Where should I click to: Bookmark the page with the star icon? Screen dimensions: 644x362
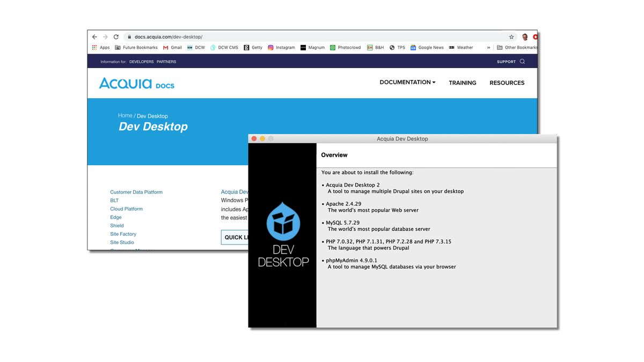pyautogui.click(x=511, y=36)
